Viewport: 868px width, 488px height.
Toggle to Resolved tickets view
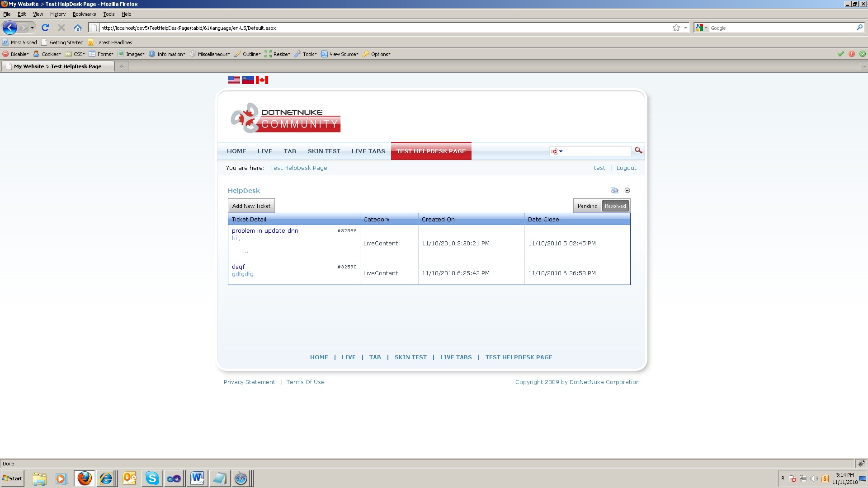(615, 206)
